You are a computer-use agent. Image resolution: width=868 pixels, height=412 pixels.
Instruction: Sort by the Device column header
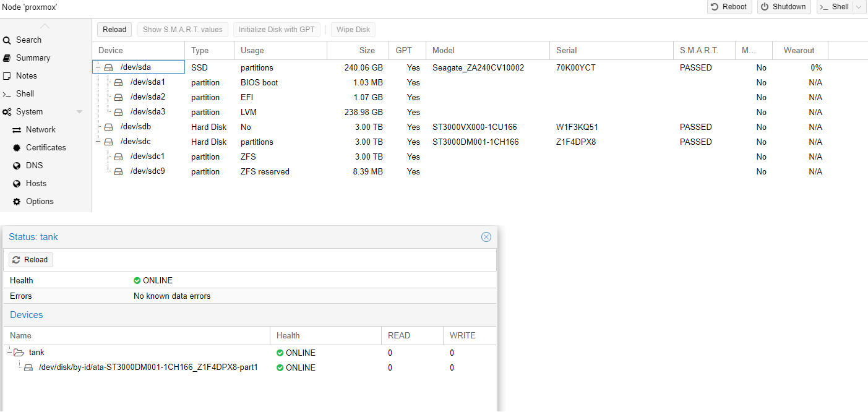click(x=138, y=50)
